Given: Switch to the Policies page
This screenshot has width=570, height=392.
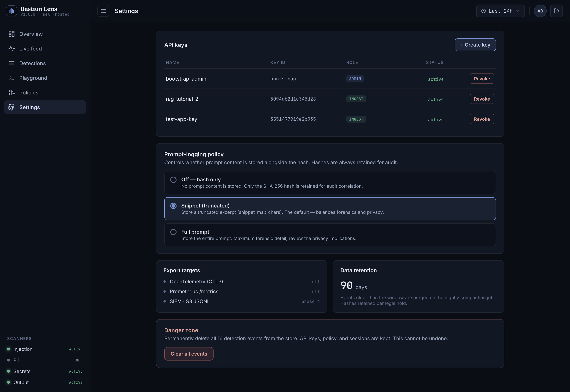Looking at the screenshot, I should 45,93.
